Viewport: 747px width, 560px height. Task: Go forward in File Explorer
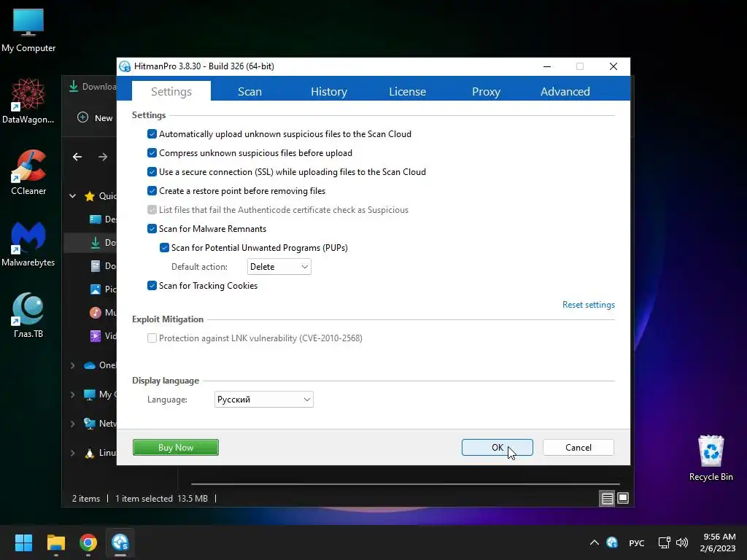click(x=103, y=157)
